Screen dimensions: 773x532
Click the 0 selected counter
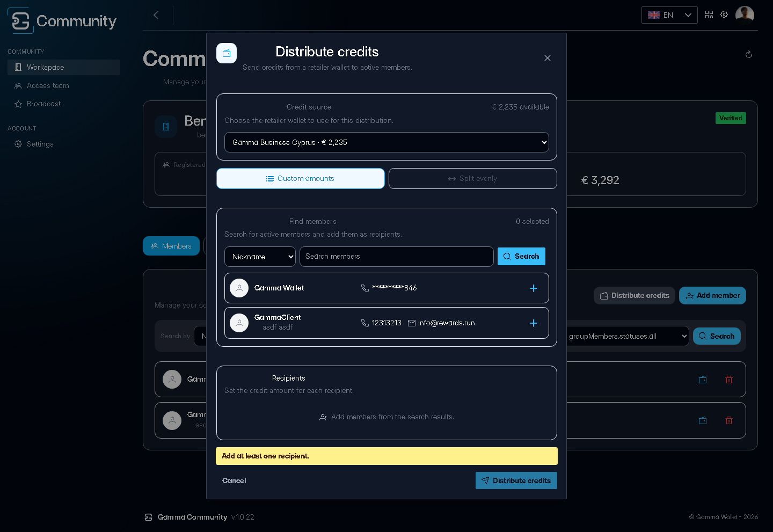[533, 221]
